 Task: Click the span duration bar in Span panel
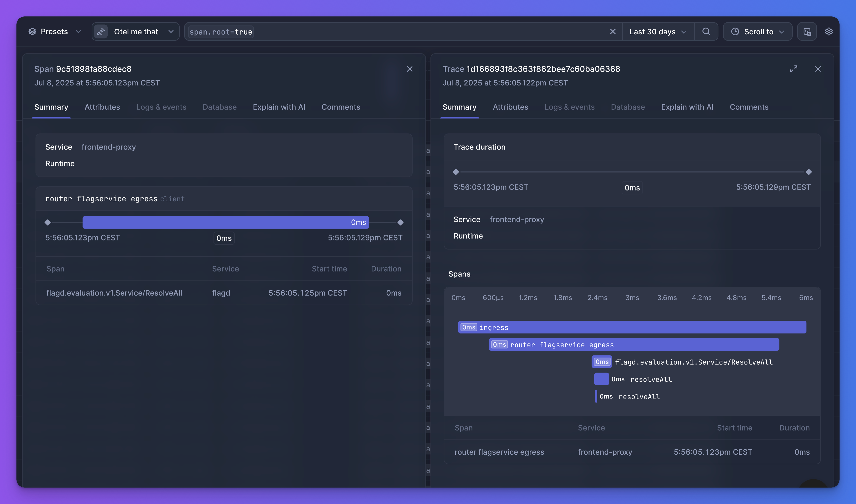click(226, 222)
